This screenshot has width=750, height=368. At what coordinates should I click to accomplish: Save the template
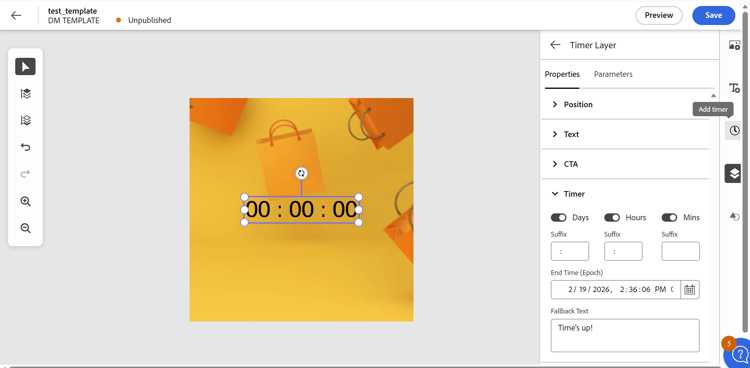click(713, 15)
